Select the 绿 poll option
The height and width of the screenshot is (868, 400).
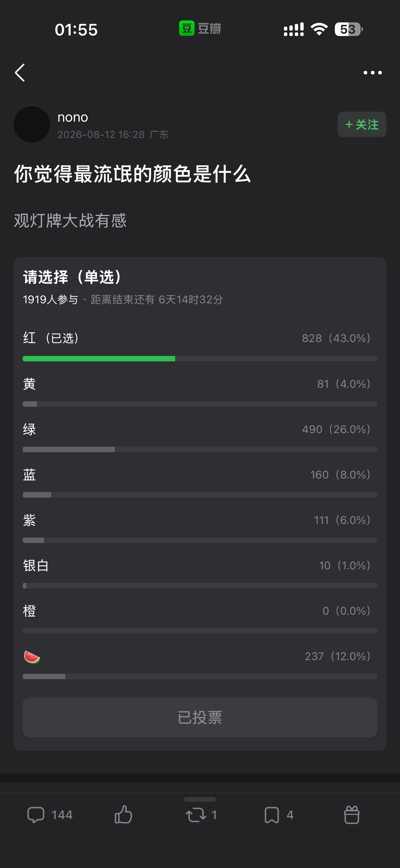(200, 436)
